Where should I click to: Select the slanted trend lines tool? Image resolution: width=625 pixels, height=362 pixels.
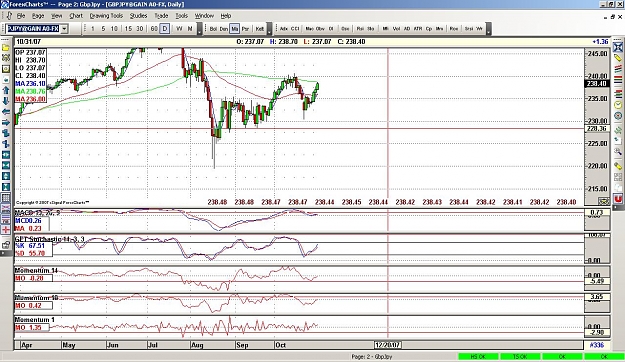click(618, 69)
